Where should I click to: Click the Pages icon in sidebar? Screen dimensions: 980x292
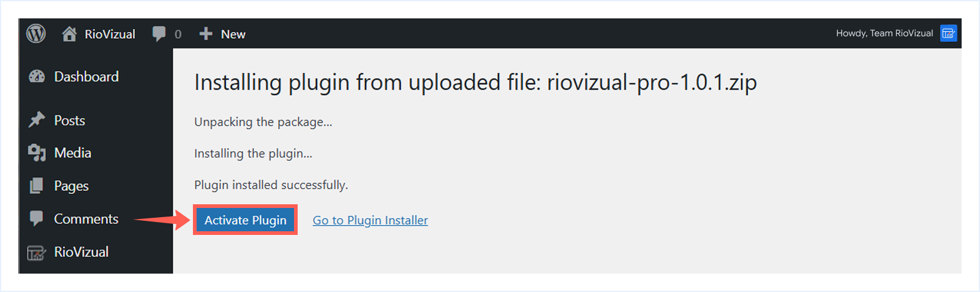pos(37,186)
